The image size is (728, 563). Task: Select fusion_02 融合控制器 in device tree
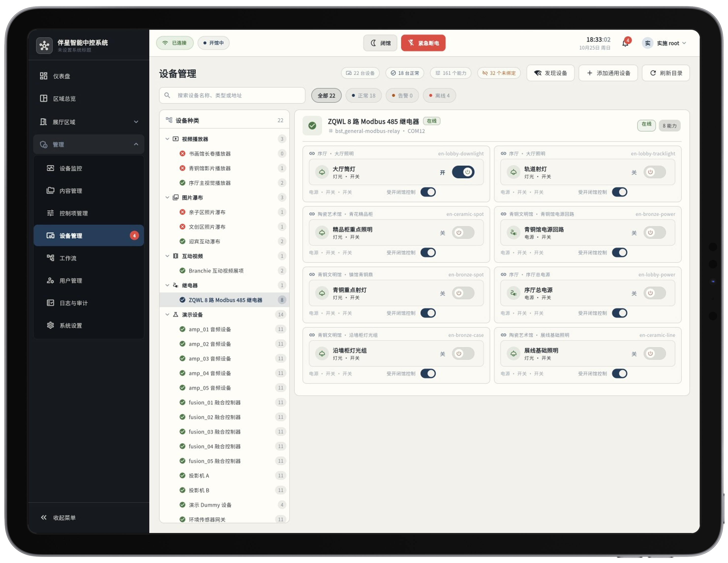tap(224, 417)
